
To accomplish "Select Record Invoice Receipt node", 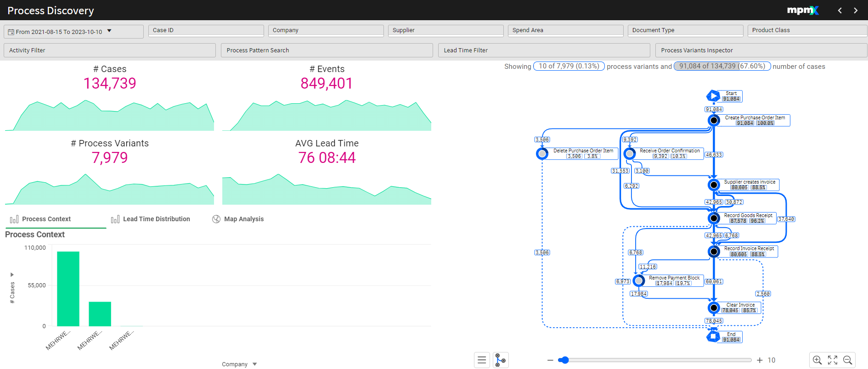I will (x=714, y=252).
